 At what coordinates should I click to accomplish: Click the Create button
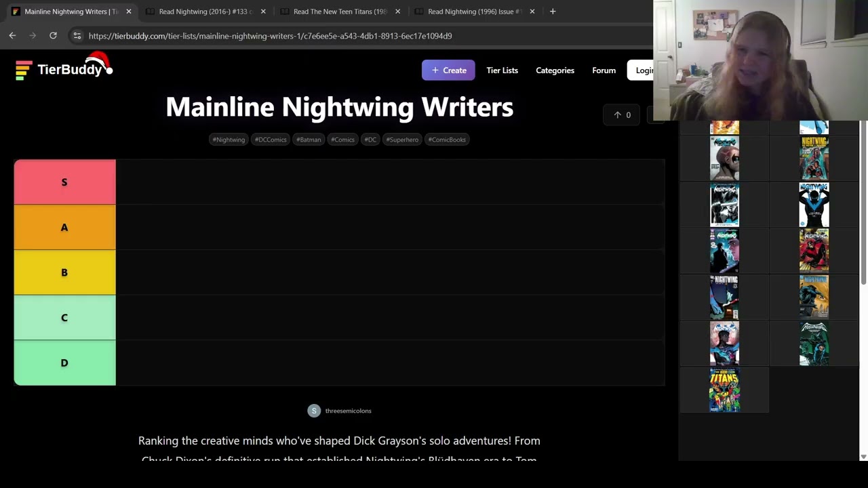[448, 70]
